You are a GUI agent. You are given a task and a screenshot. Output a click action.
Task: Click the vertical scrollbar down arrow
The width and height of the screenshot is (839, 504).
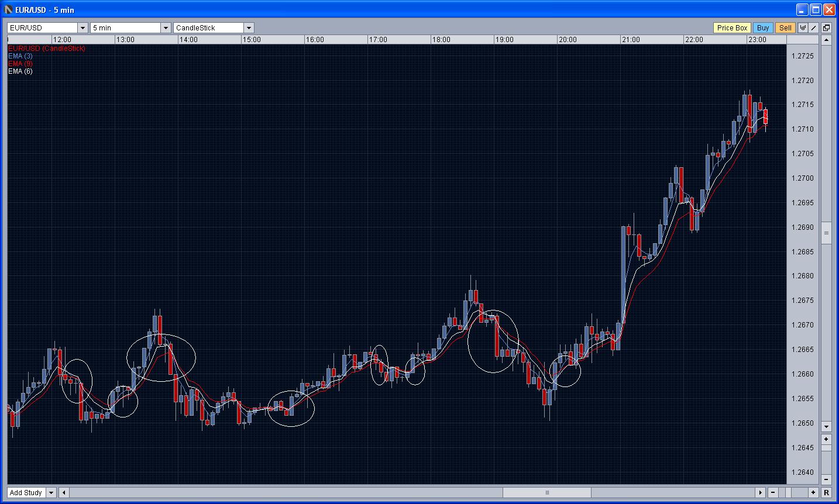[826, 426]
